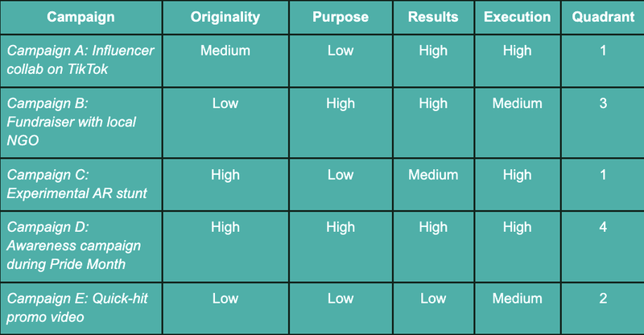Click the Campaign C Experimental AR stunt cell

pos(80,183)
